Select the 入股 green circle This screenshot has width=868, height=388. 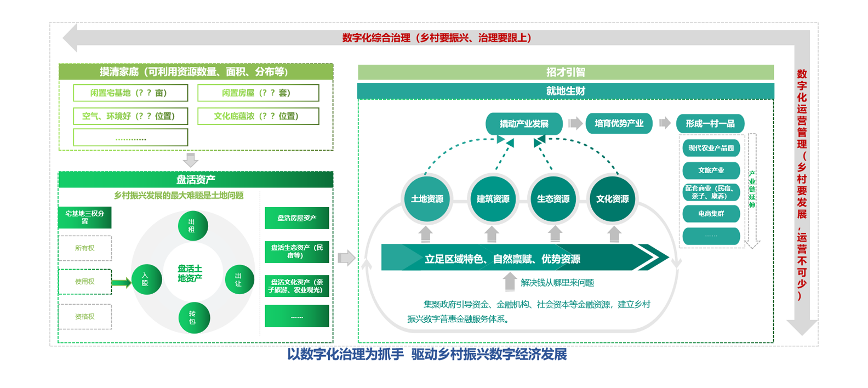(x=146, y=279)
